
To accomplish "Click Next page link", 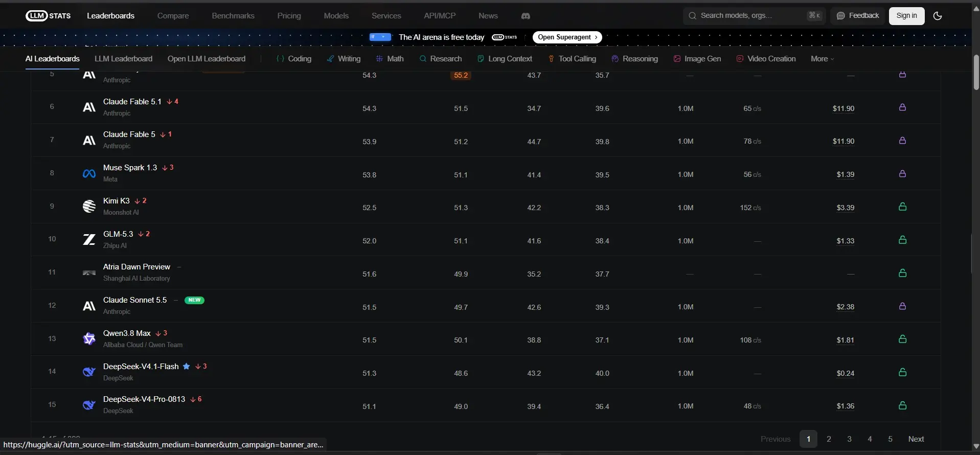I will [x=916, y=439].
